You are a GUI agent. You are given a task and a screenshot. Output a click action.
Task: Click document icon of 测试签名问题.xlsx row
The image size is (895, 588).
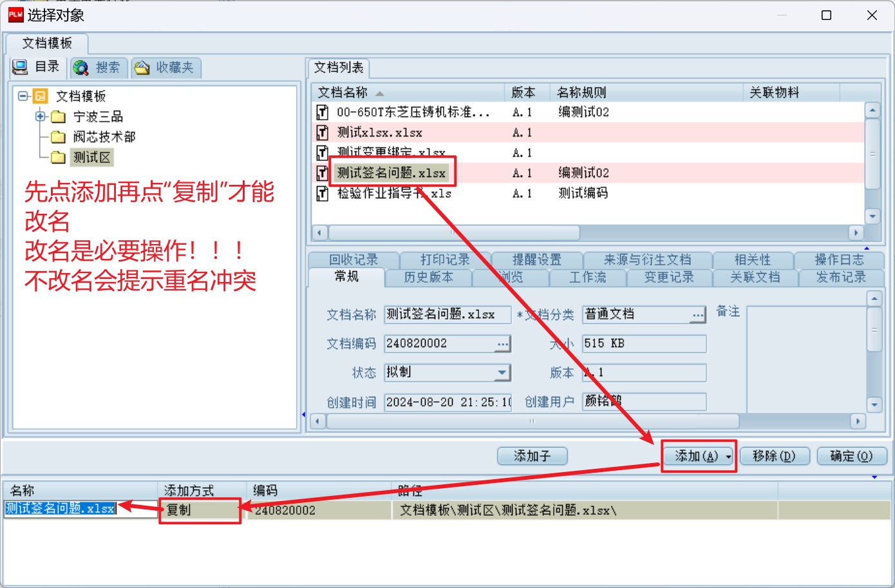[x=323, y=173]
